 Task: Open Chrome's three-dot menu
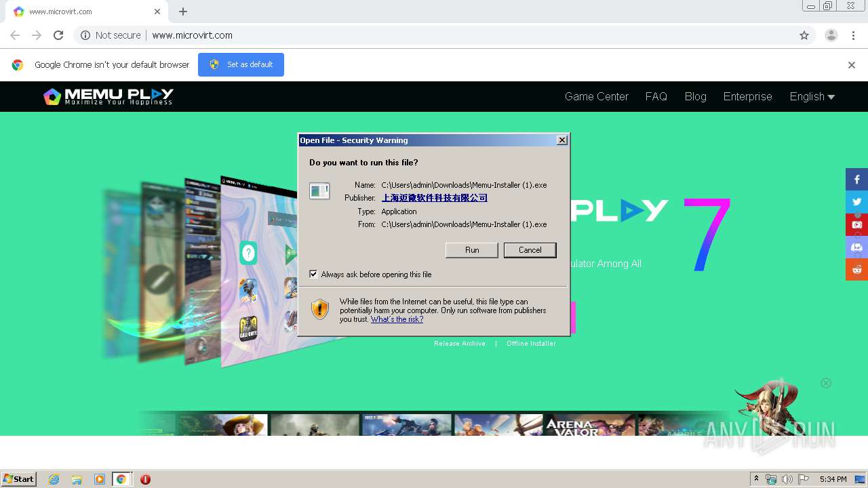(x=853, y=35)
